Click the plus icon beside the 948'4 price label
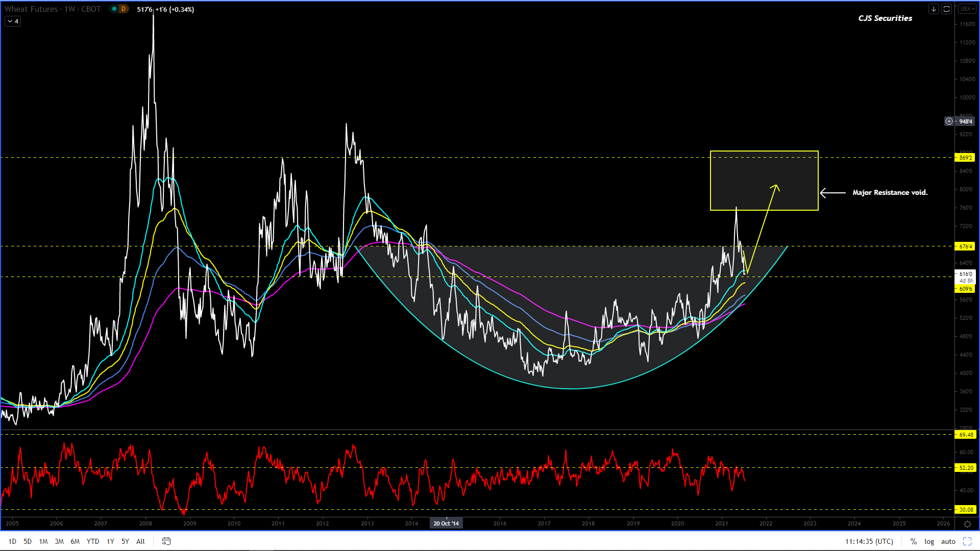 (949, 121)
